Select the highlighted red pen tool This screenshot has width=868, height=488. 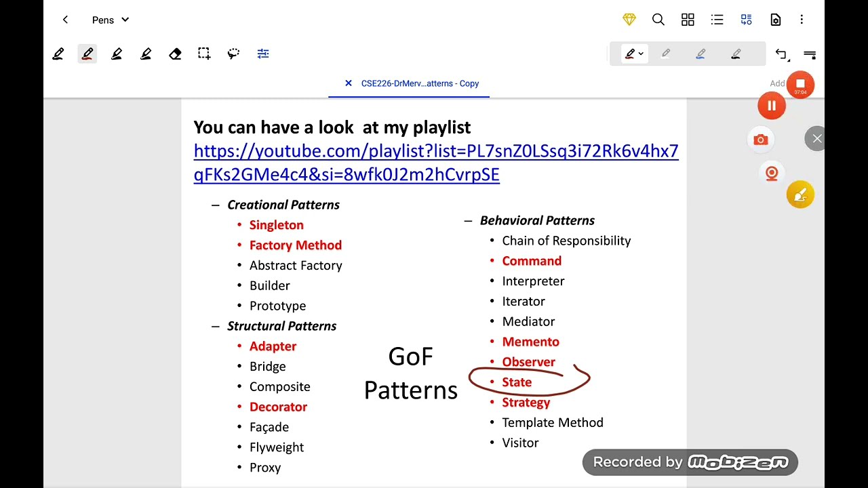point(87,54)
